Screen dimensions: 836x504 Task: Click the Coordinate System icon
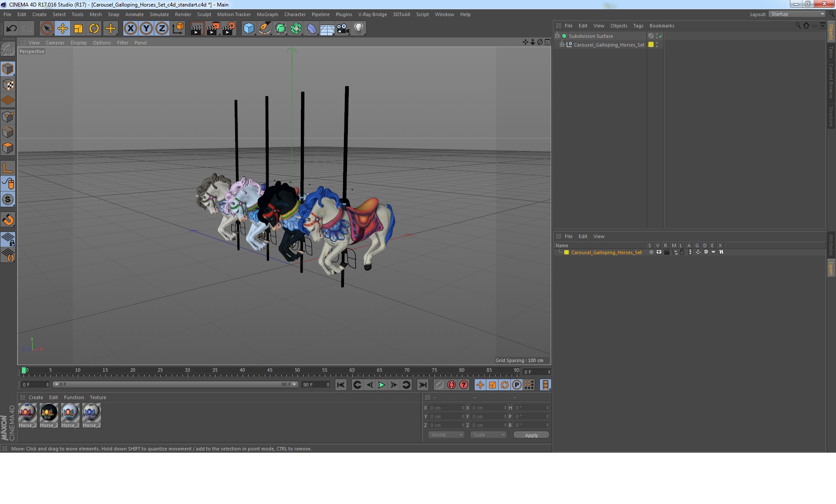[x=178, y=29]
